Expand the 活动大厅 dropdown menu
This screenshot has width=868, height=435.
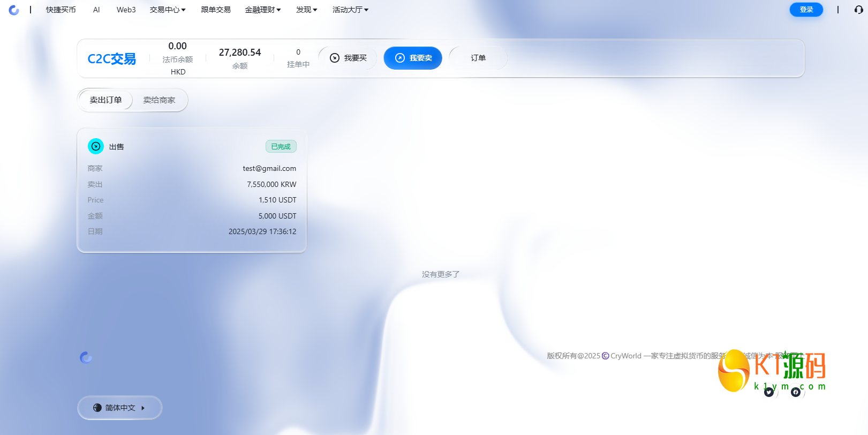(351, 10)
